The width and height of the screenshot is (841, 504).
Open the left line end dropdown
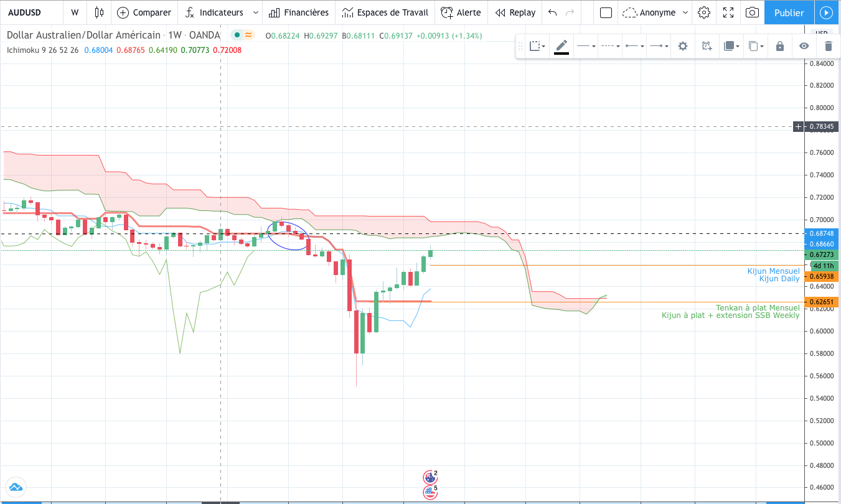coord(634,46)
